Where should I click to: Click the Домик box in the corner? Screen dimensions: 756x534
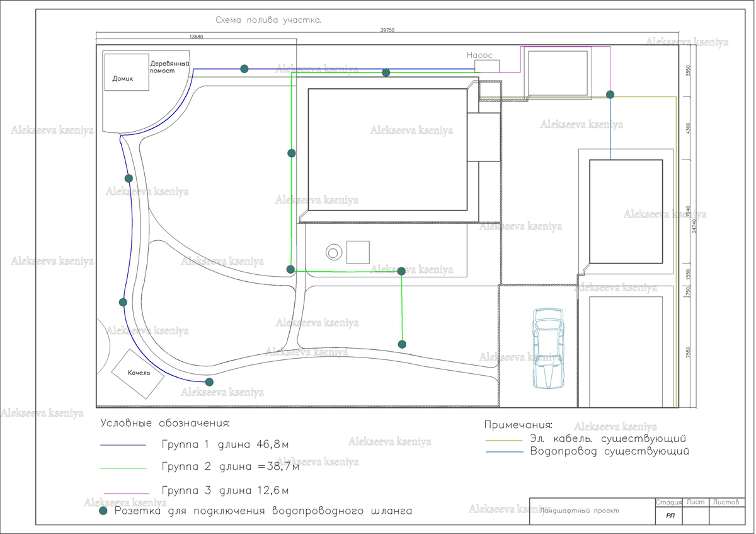[126, 73]
